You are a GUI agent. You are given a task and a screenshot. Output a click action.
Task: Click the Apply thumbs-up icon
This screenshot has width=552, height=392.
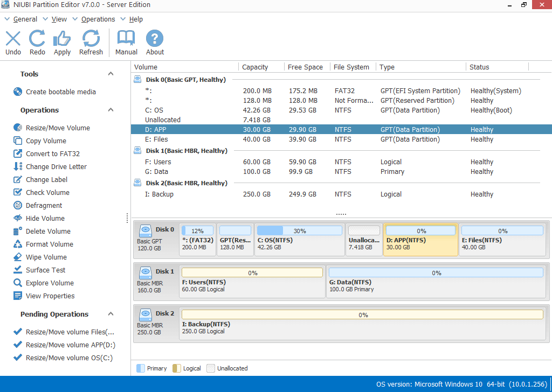(62, 39)
